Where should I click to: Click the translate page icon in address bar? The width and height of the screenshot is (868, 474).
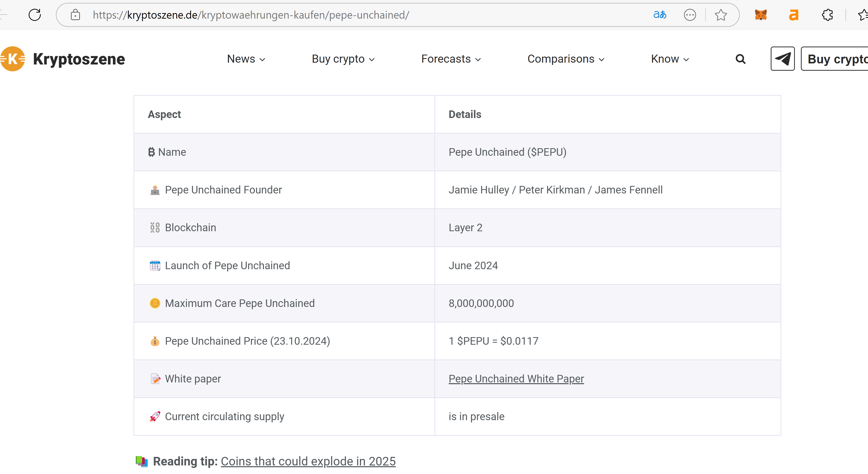coord(660,15)
